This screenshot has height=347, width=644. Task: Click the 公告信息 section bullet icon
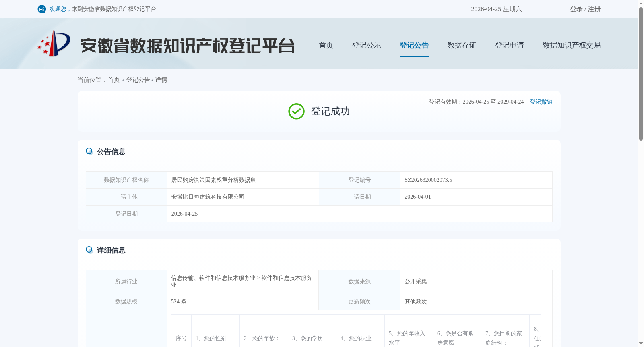click(x=89, y=151)
